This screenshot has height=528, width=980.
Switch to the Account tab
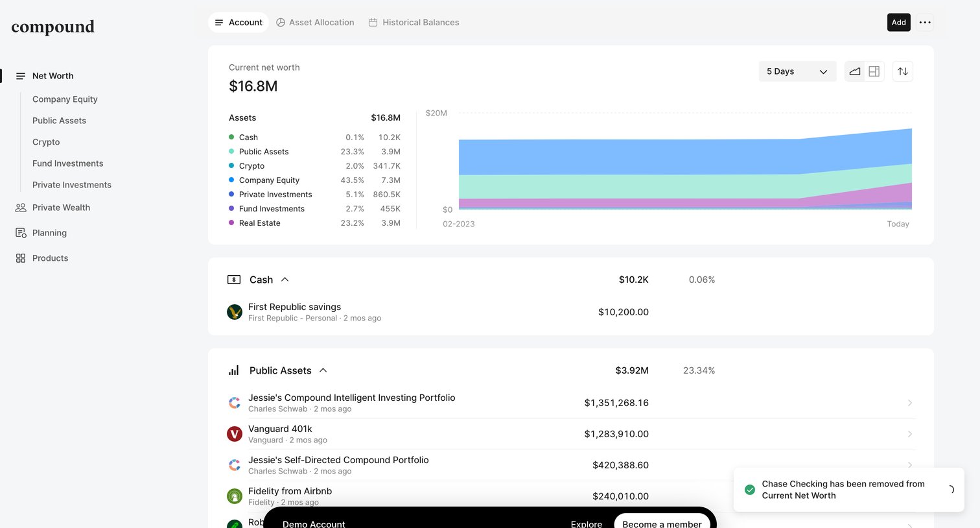239,22
